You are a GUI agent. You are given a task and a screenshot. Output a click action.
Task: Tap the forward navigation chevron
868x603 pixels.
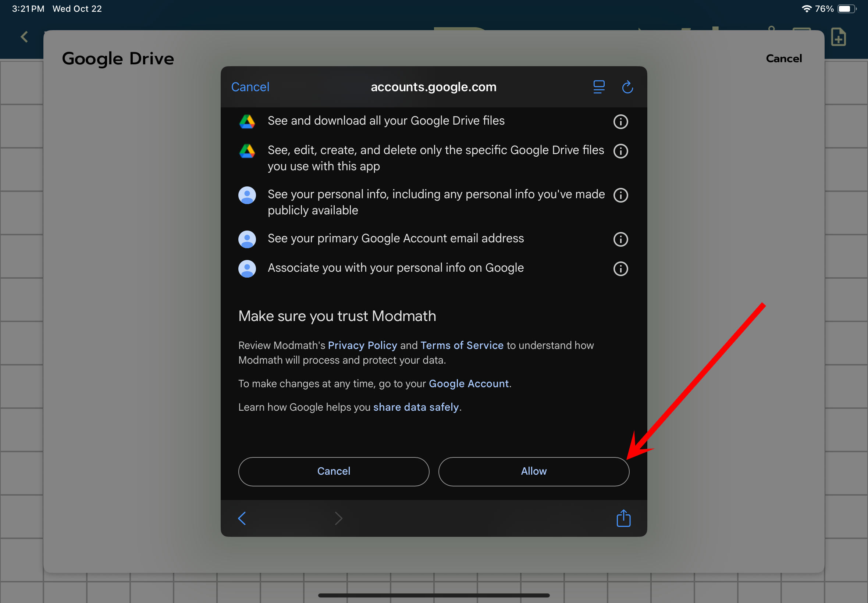[338, 518]
